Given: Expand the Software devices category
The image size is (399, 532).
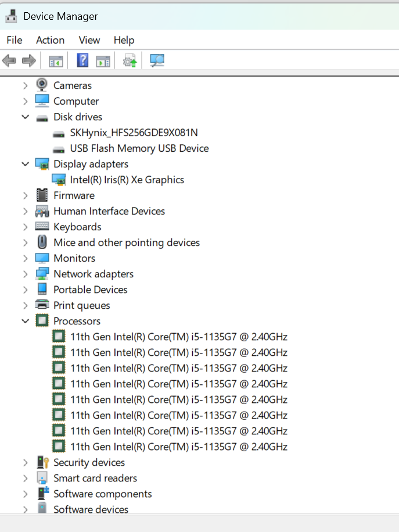Looking at the screenshot, I should tap(26, 509).
